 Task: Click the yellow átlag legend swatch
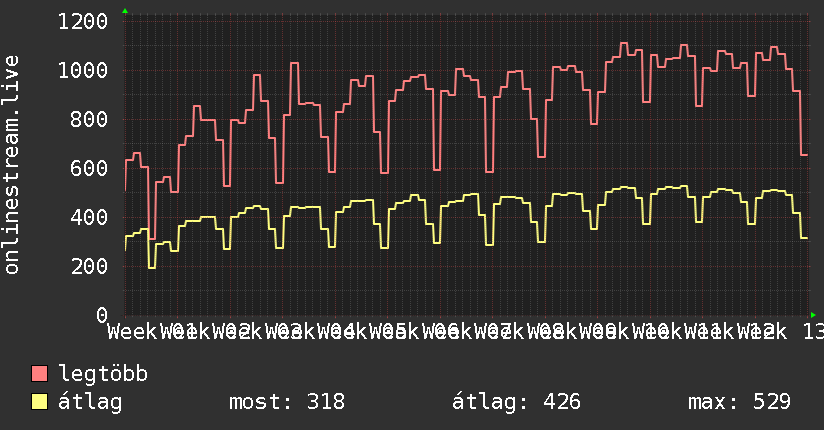click(39, 401)
